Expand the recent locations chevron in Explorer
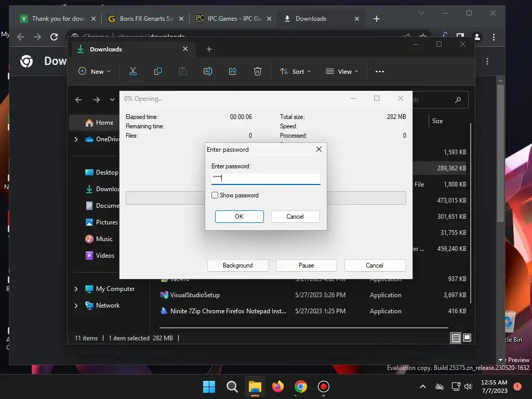 tap(112, 100)
